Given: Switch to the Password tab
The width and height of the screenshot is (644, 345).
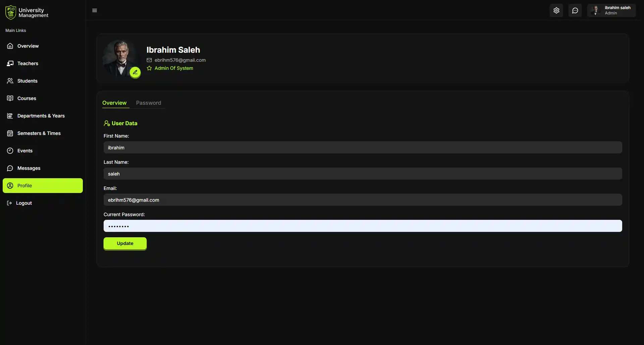Looking at the screenshot, I should pos(149,103).
